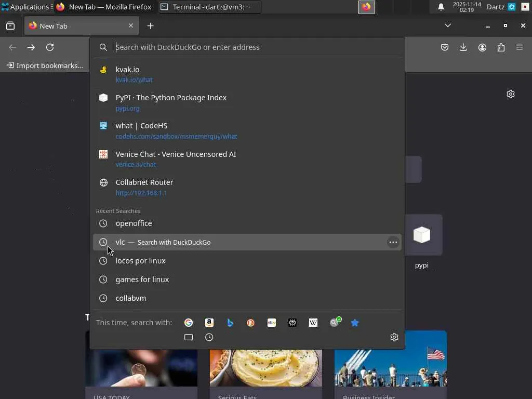This screenshot has width=532, height=399.
Task: Search in open Tabs using tab icon
Action: [189, 337]
